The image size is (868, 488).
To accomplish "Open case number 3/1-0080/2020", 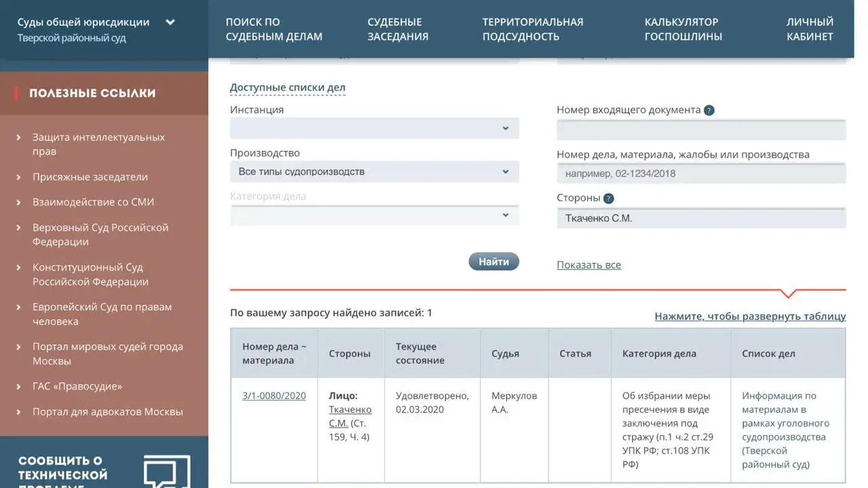I will click(x=274, y=396).
